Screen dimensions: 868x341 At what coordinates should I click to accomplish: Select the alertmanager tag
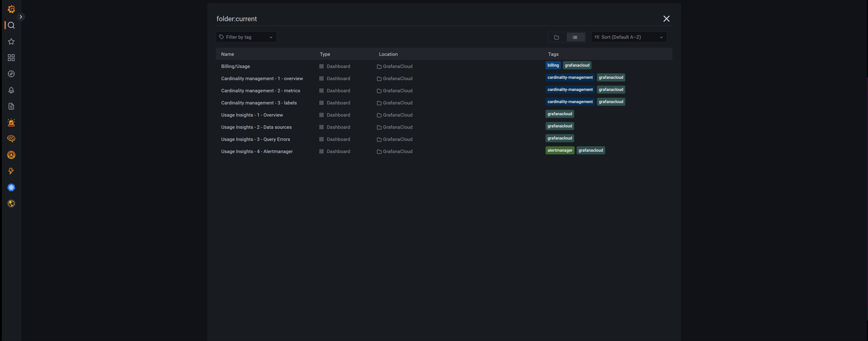pyautogui.click(x=560, y=150)
